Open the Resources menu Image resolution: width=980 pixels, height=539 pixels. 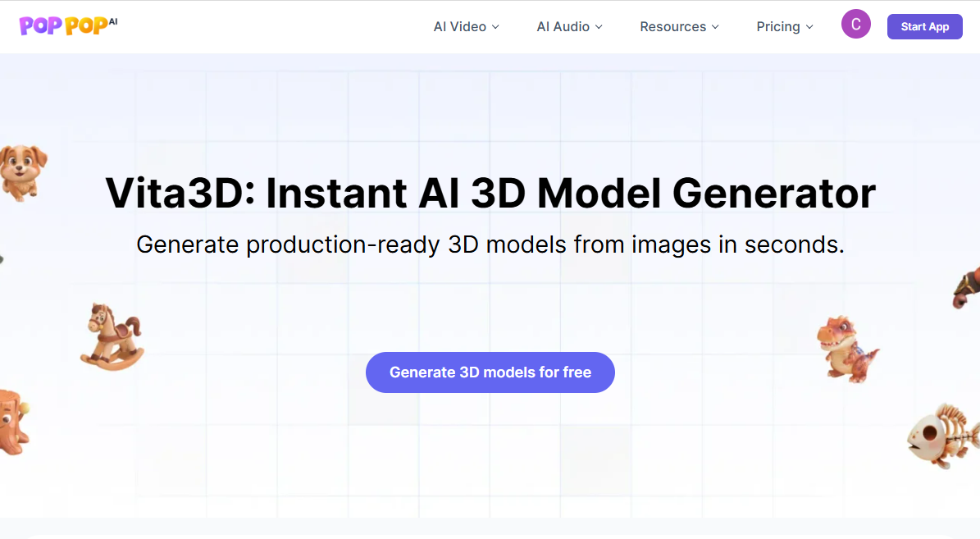[x=679, y=27]
